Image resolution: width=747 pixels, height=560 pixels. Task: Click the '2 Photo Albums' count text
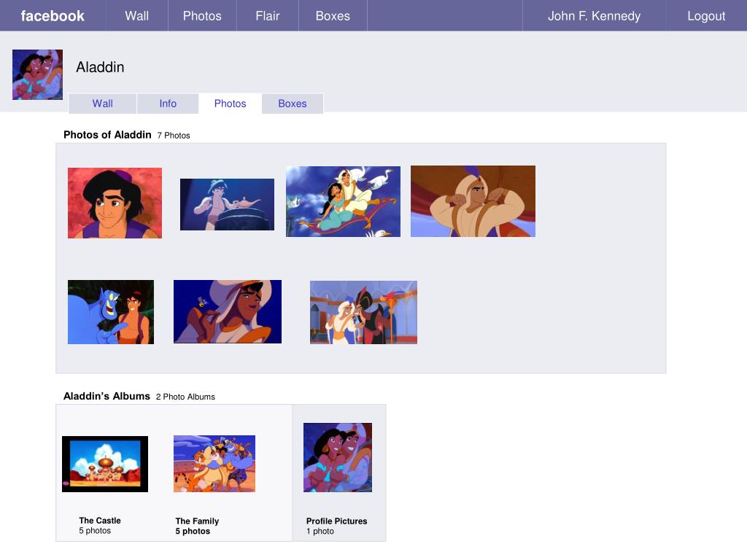click(185, 397)
